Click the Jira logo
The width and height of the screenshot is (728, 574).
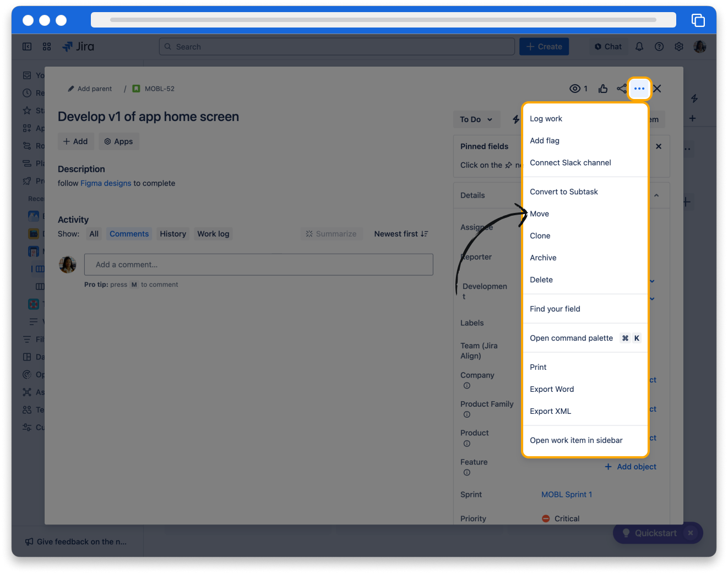(x=78, y=47)
